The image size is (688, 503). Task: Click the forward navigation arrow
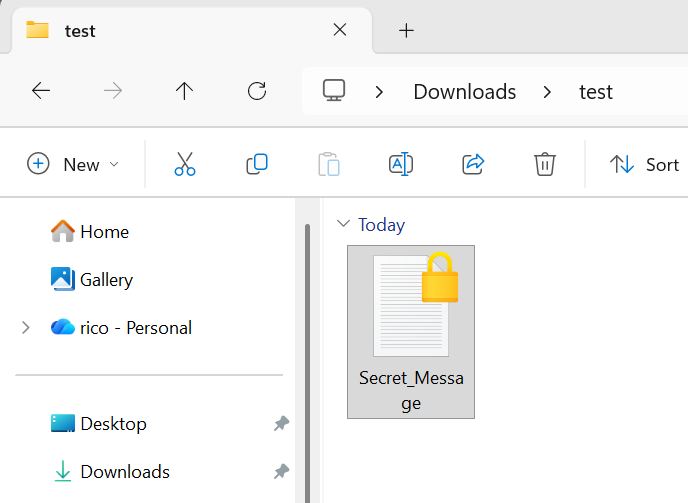(113, 91)
